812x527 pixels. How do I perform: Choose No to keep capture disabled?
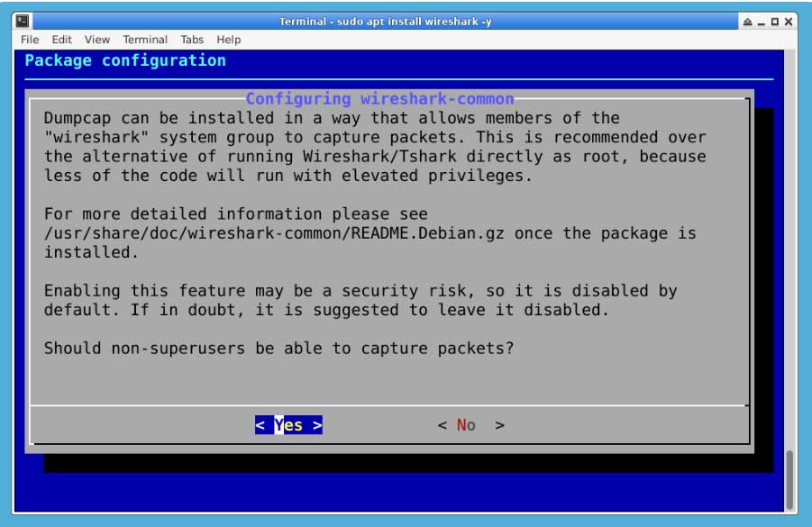(470, 425)
